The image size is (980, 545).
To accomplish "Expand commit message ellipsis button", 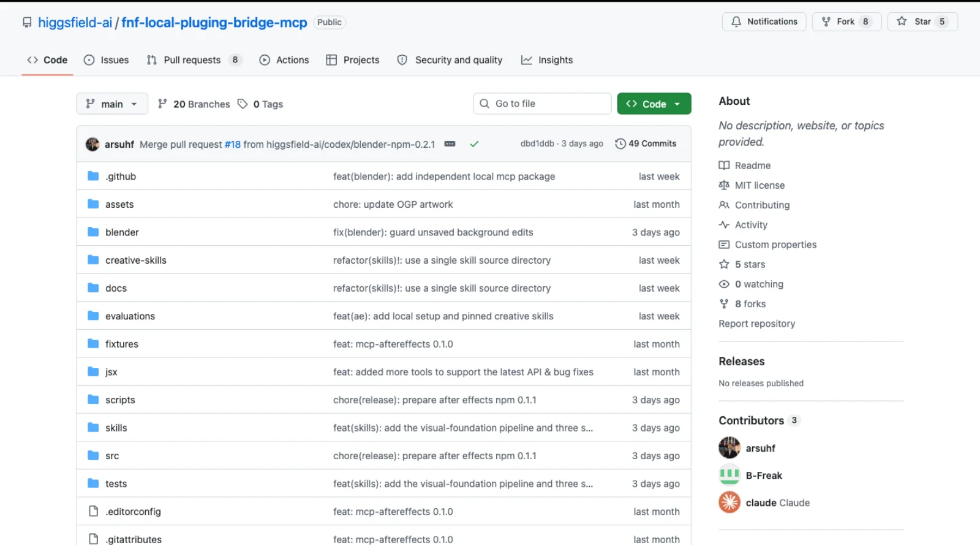I will pyautogui.click(x=450, y=144).
